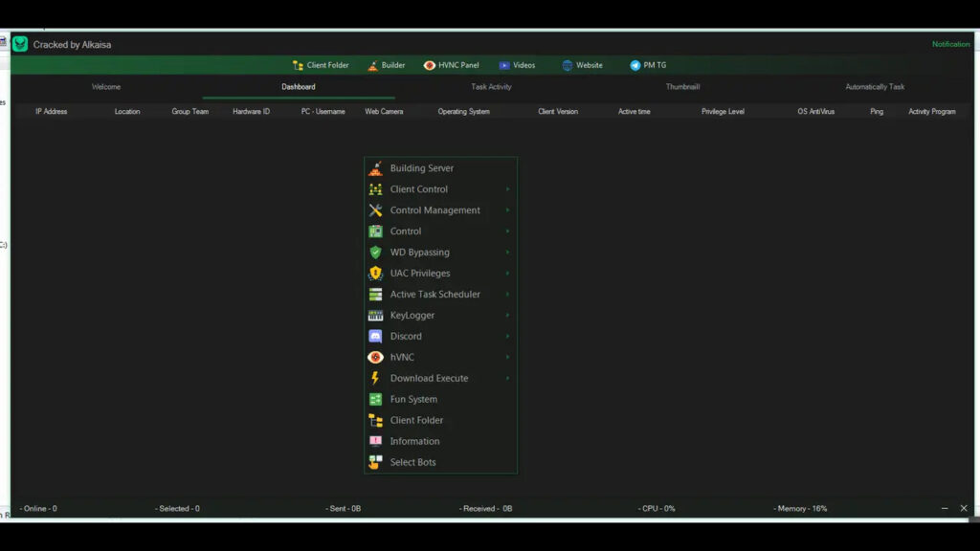Click the Activity Program column header
The height and width of the screenshot is (551, 980).
pos(932,111)
